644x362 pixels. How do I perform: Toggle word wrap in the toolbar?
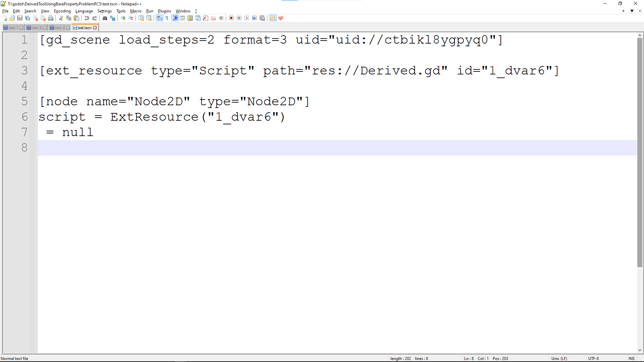[159, 18]
